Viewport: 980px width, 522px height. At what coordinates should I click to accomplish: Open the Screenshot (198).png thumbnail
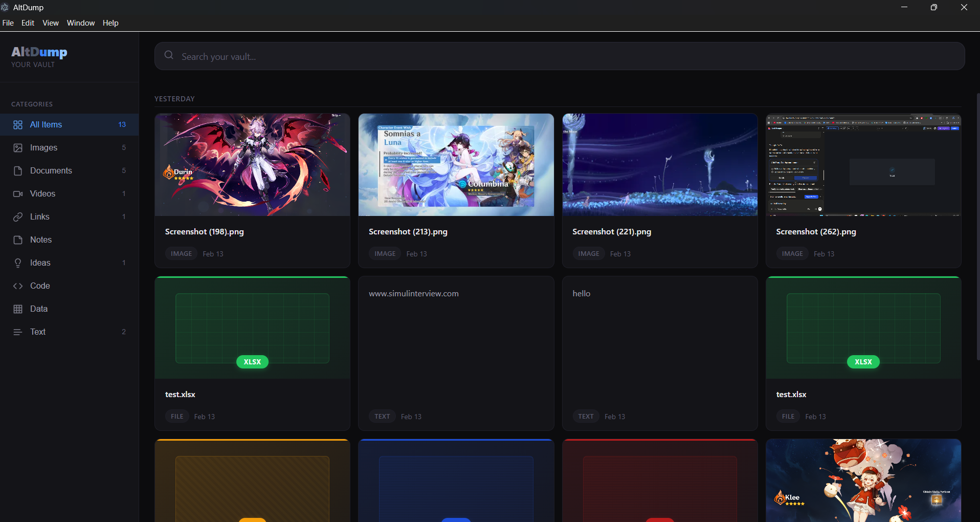click(x=252, y=164)
